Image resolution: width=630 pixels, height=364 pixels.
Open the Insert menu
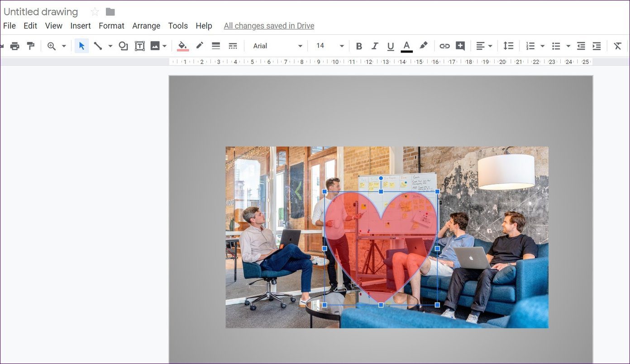[81, 26]
